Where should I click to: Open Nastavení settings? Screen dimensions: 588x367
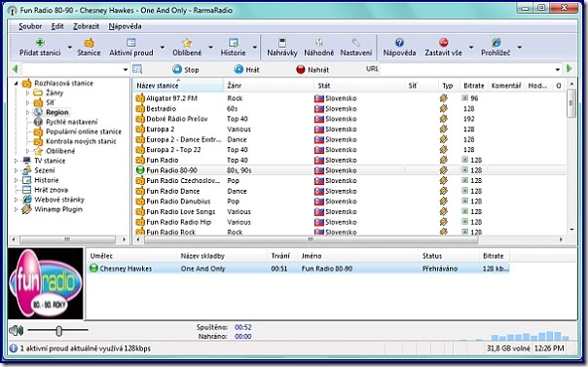356,48
